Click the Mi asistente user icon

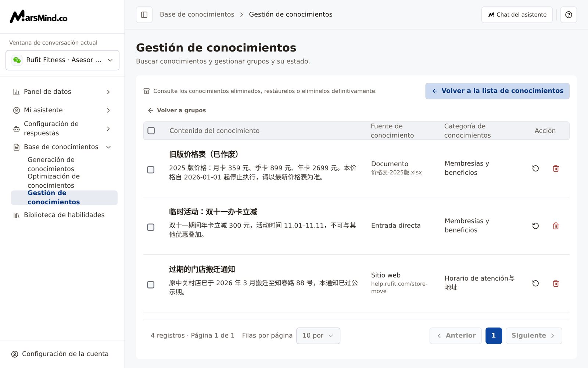[x=16, y=110]
